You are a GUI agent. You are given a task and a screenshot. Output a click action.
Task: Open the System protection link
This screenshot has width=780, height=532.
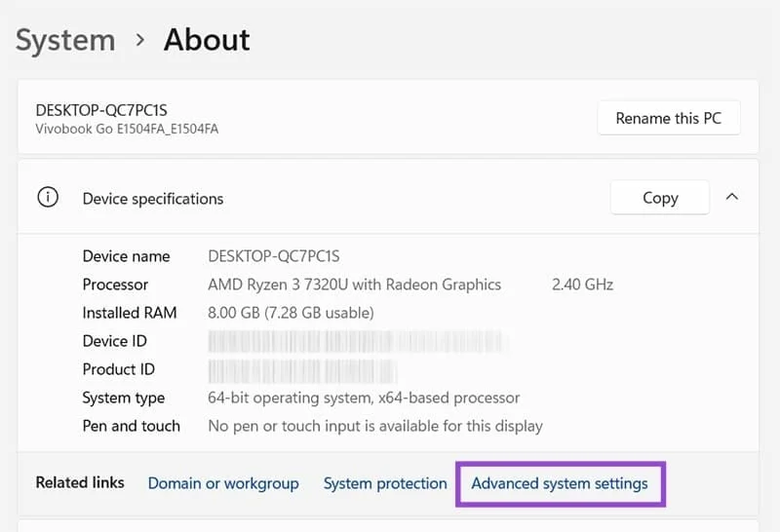(385, 483)
